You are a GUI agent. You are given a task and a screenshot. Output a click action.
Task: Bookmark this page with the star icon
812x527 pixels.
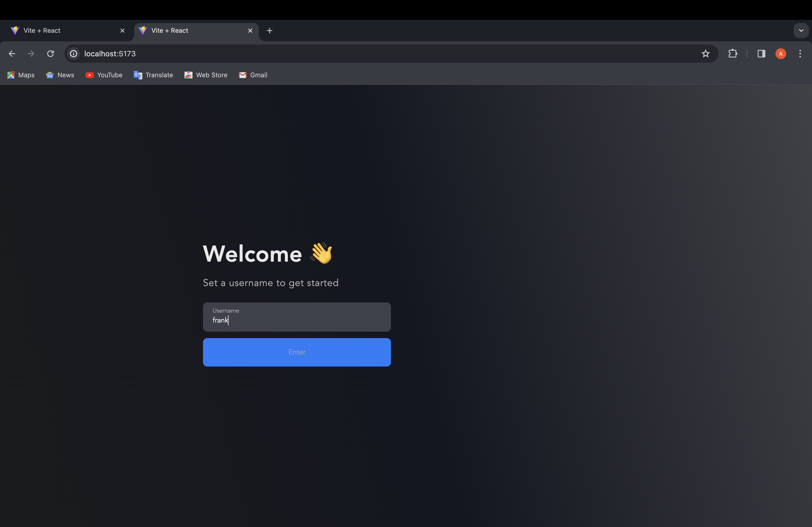point(705,54)
